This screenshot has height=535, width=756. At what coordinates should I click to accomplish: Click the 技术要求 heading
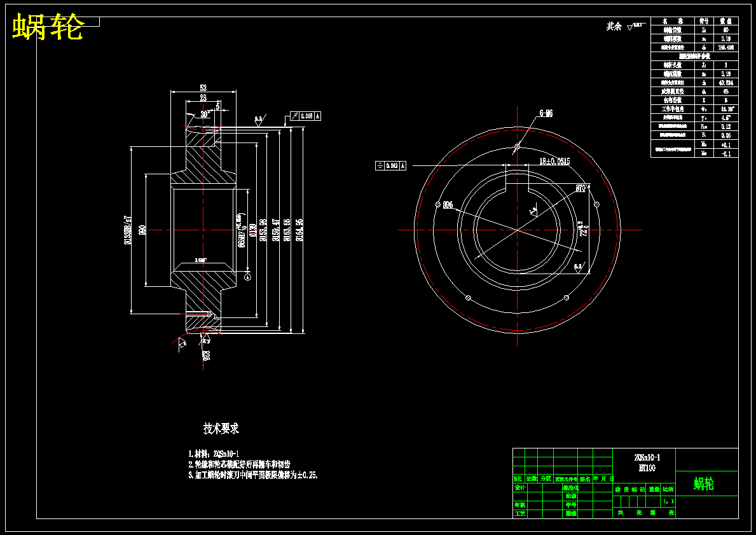click(x=221, y=428)
